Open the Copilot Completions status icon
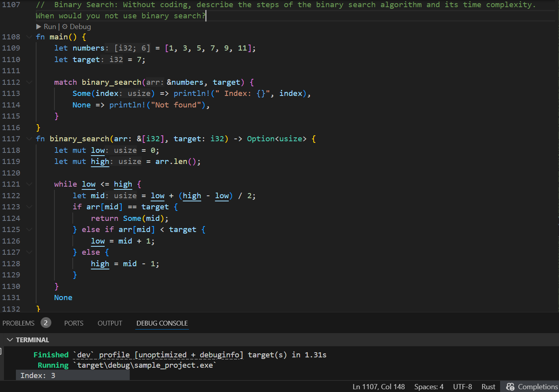 510,387
